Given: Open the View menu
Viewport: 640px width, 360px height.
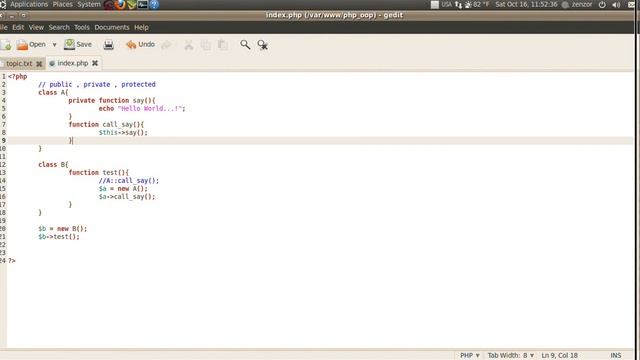Looking at the screenshot, I should (36, 27).
